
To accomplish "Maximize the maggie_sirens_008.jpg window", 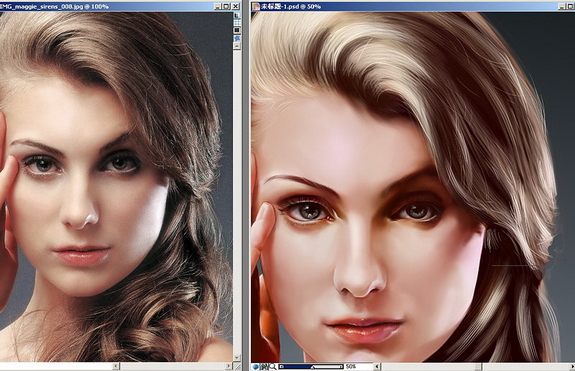I will tap(226, 6).
